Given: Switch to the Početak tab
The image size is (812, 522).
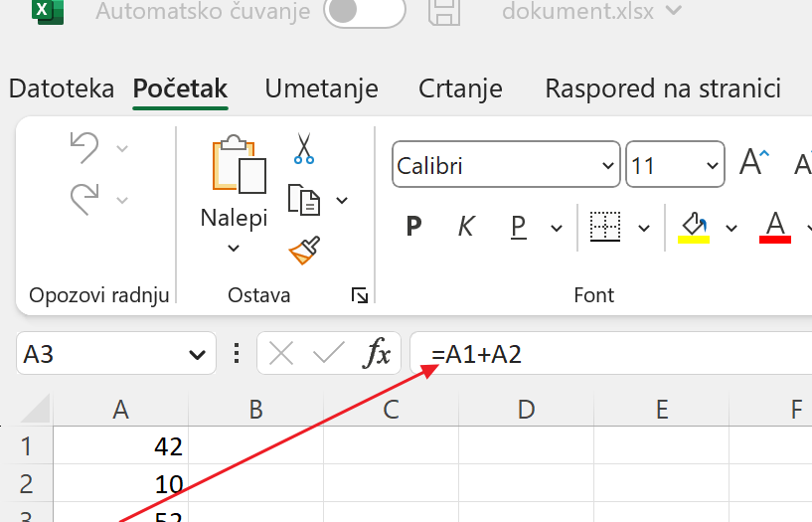Looking at the screenshot, I should tap(180, 88).
